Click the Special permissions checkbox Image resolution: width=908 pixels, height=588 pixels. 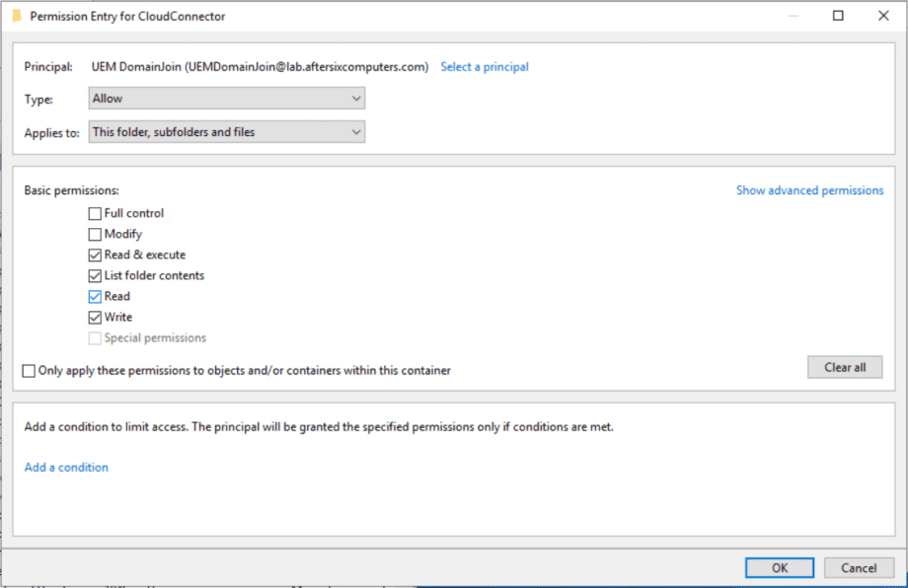pos(95,337)
